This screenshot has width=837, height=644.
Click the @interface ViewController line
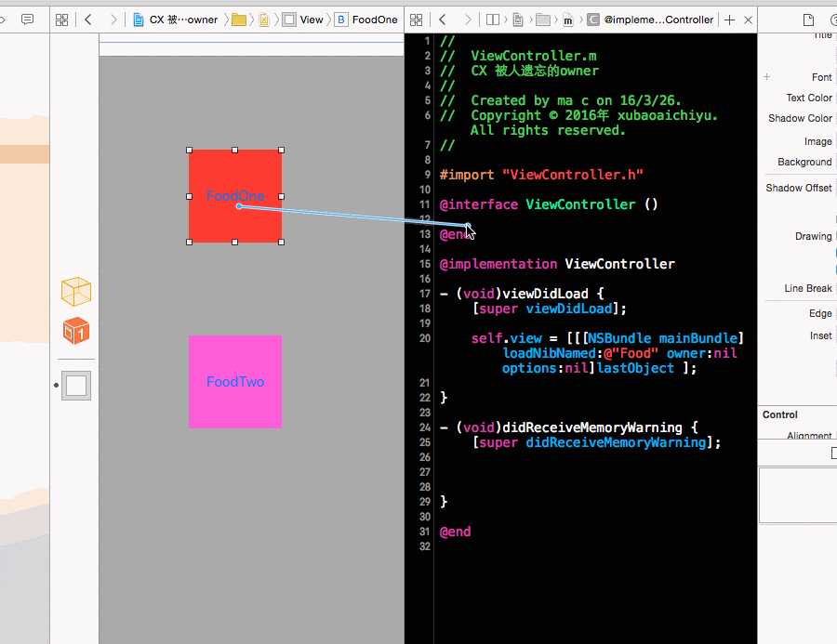tap(548, 204)
